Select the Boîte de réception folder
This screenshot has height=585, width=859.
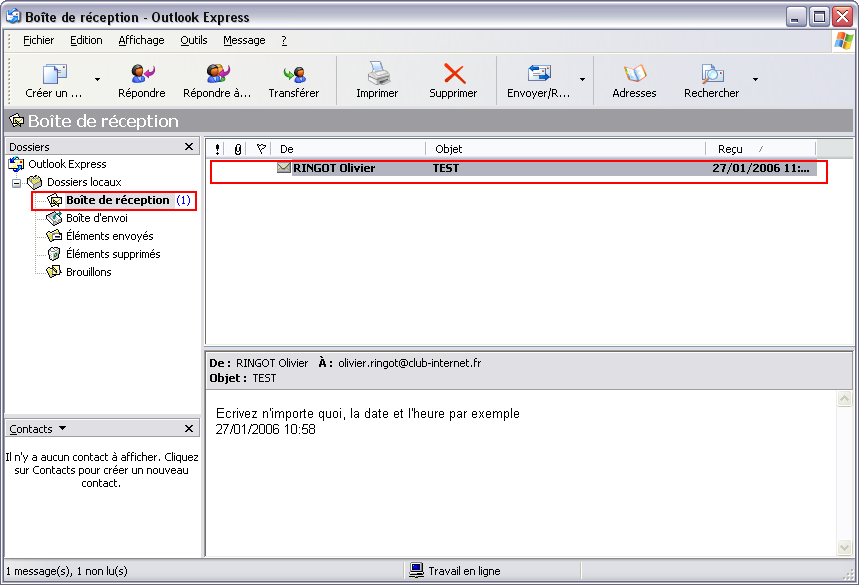(x=118, y=200)
